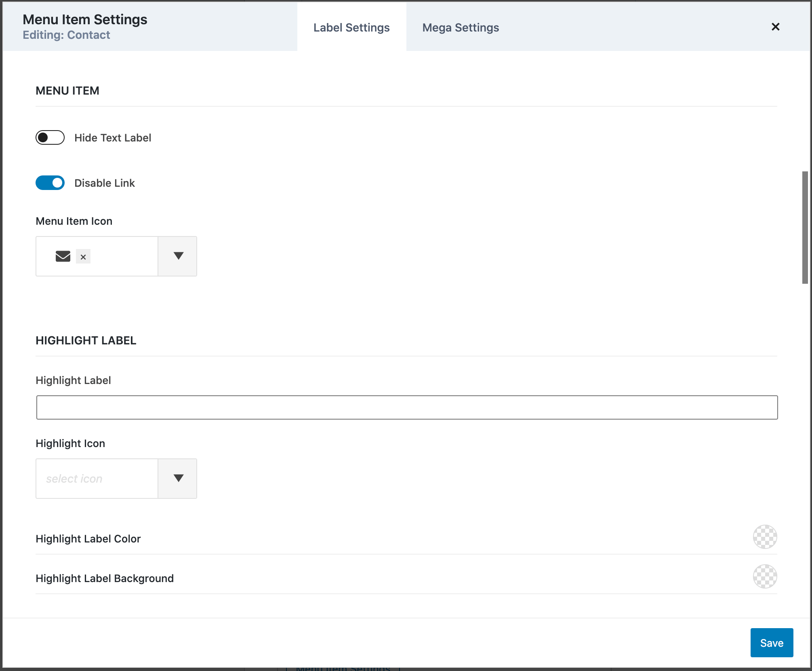Click the dropdown arrow for Menu Item Icon

coord(177,256)
